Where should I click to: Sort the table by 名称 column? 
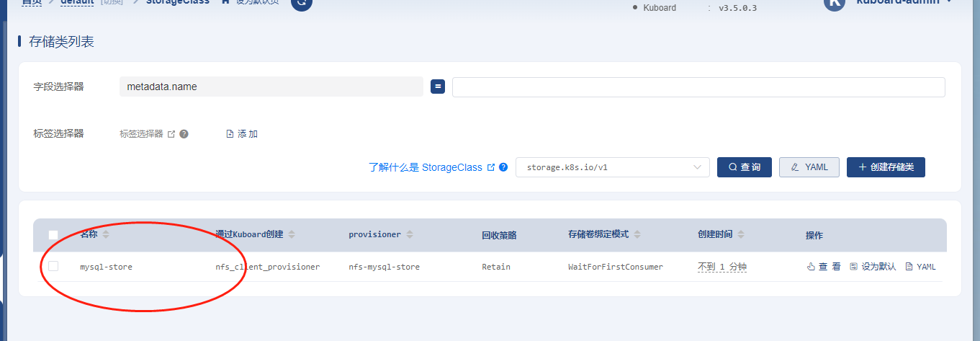pos(106,235)
